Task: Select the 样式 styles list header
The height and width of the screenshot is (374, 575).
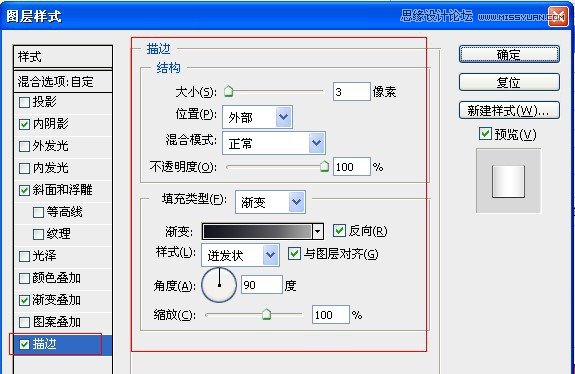Action: (x=63, y=57)
